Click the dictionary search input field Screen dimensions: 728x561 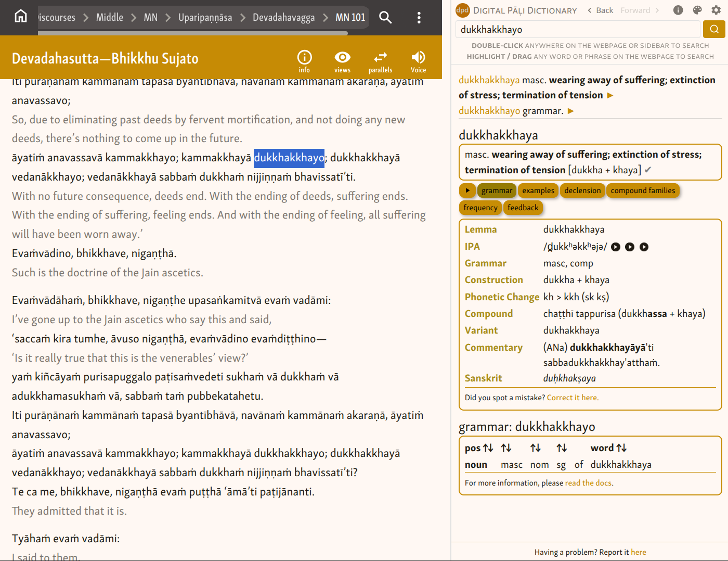point(578,30)
